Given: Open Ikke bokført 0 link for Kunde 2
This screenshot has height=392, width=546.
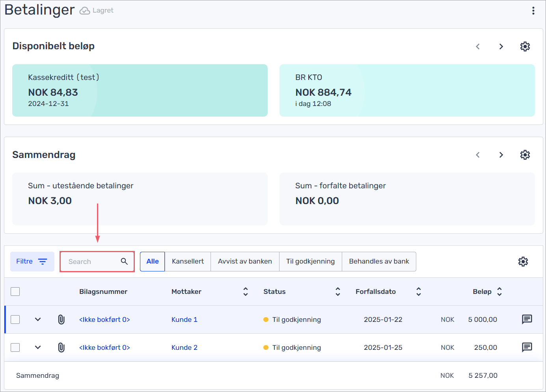Looking at the screenshot, I should pos(104,347).
